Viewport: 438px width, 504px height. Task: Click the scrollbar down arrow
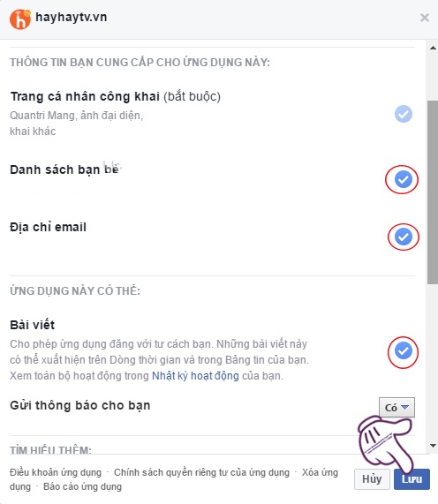pos(433,446)
